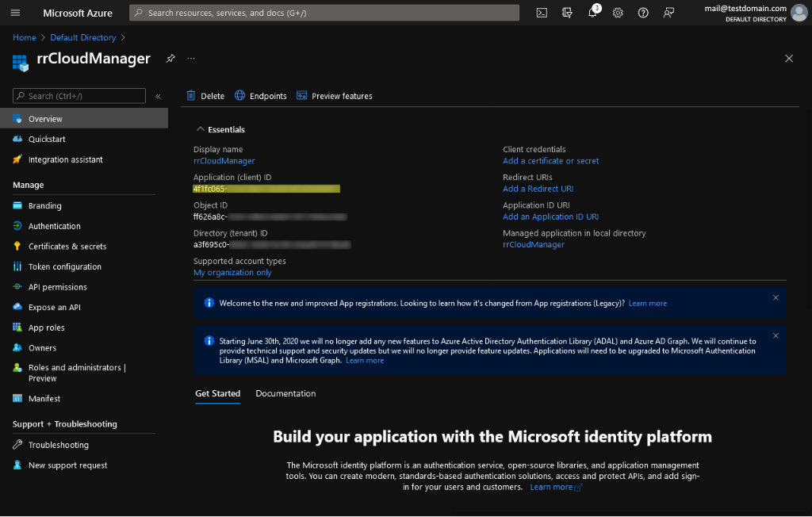This screenshot has height=517, width=812.
Task: Switch to the Documentation tab
Action: 285,394
